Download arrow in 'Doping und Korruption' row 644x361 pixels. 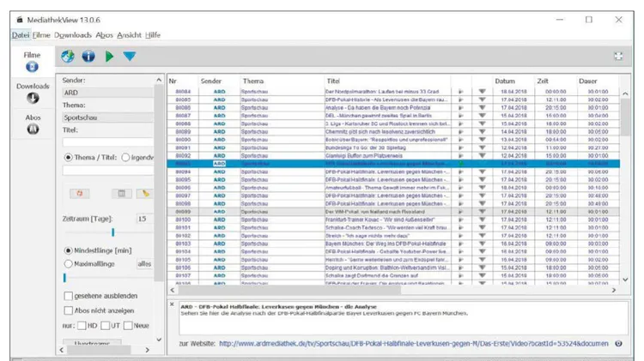[483, 268]
